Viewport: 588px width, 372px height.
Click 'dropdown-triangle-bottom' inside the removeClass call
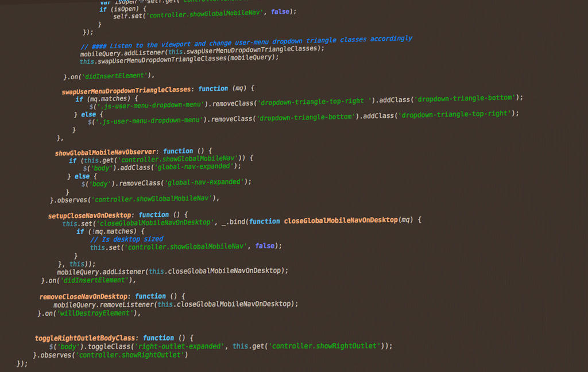coord(306,117)
